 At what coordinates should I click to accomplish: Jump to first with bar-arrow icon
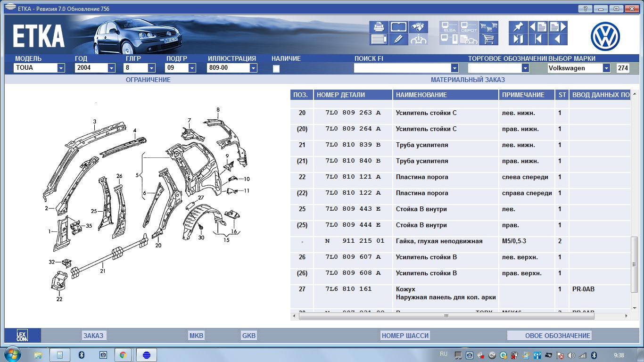538,40
